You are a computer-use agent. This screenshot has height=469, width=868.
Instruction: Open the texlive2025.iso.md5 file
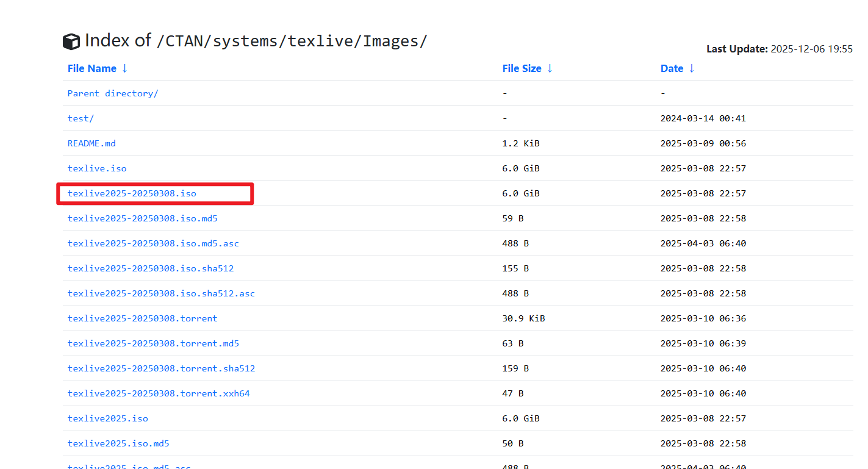pos(118,443)
